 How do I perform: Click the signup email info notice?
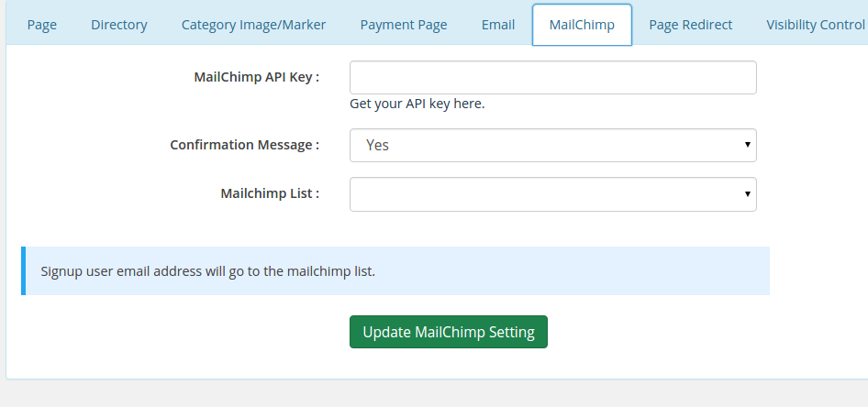[x=395, y=271]
